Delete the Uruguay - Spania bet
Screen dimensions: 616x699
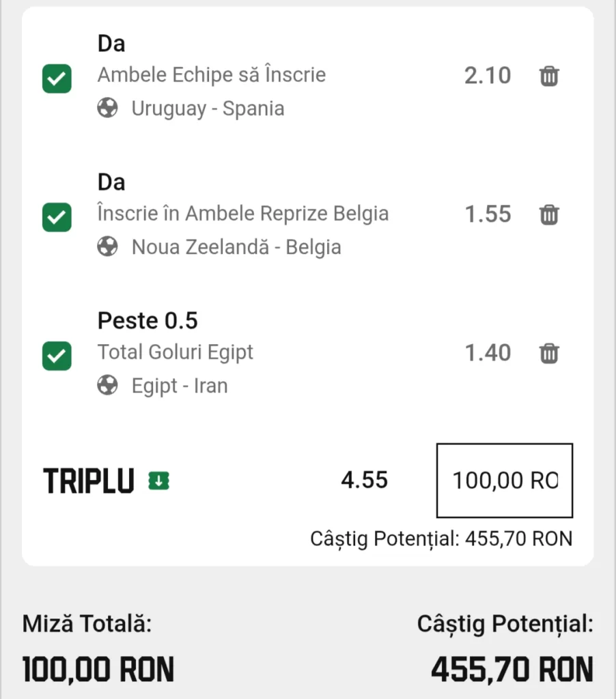pos(549,76)
